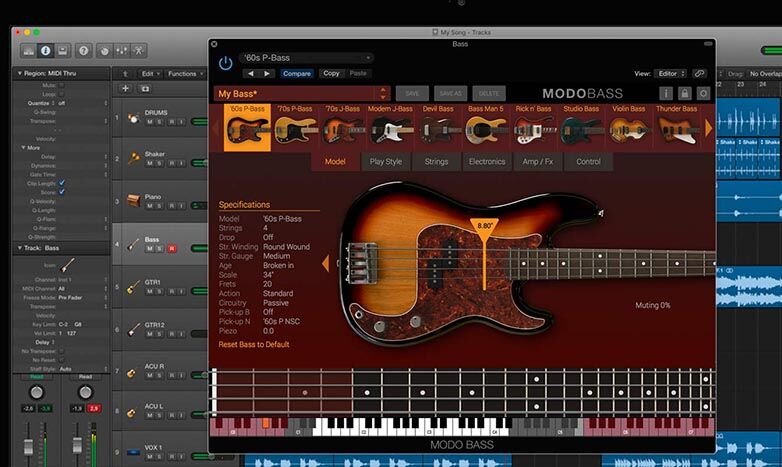Click the add track plus button
Image resolution: width=782 pixels, height=467 pixels.
(125, 88)
